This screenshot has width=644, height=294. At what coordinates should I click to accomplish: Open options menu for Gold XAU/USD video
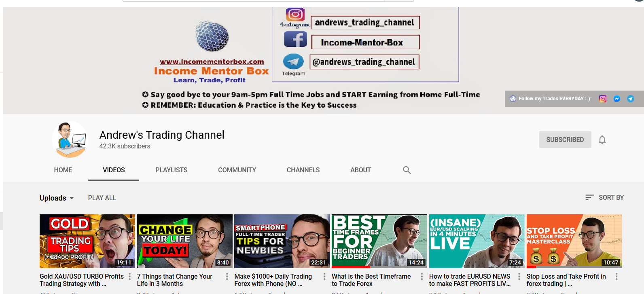129,277
